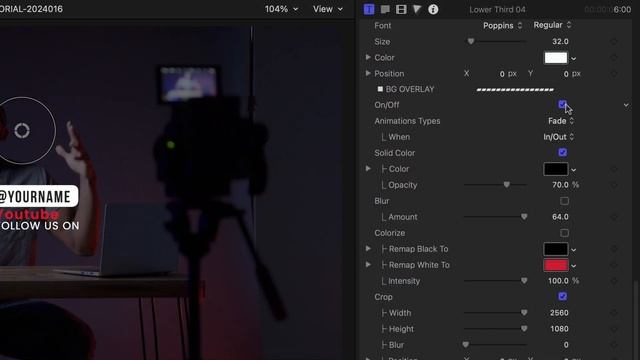Open On/Off row animation menu chevron
The height and width of the screenshot is (360, 640).
coord(626,105)
